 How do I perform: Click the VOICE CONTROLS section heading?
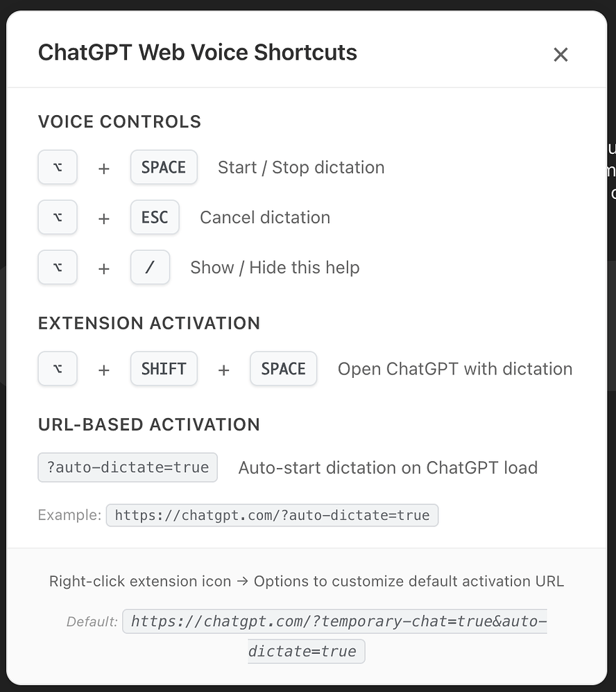pyautogui.click(x=119, y=121)
